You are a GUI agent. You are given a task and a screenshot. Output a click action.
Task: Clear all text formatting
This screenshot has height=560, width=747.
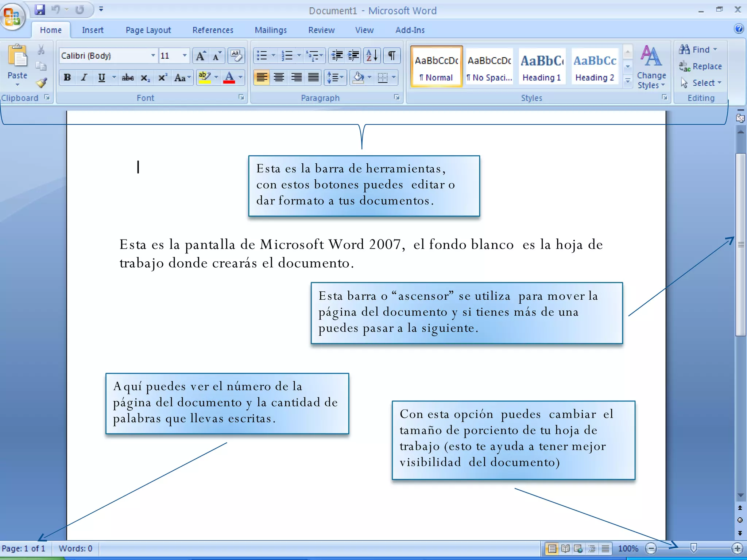pyautogui.click(x=236, y=56)
